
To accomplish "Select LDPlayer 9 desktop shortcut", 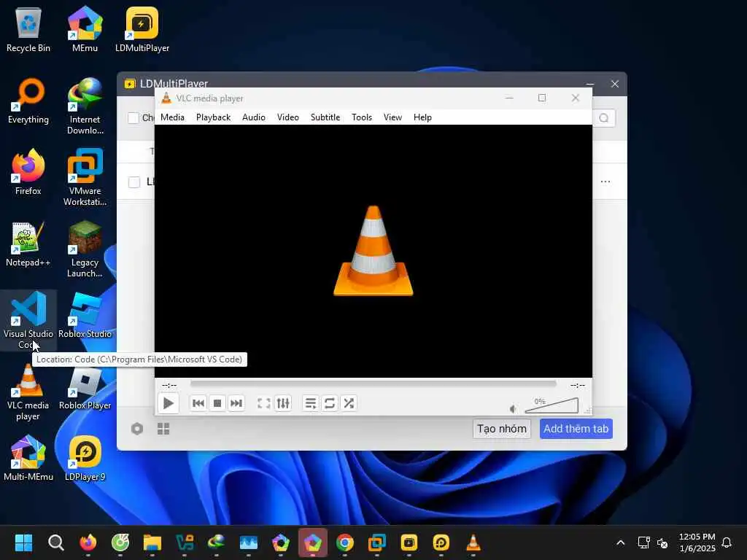I will (x=85, y=458).
